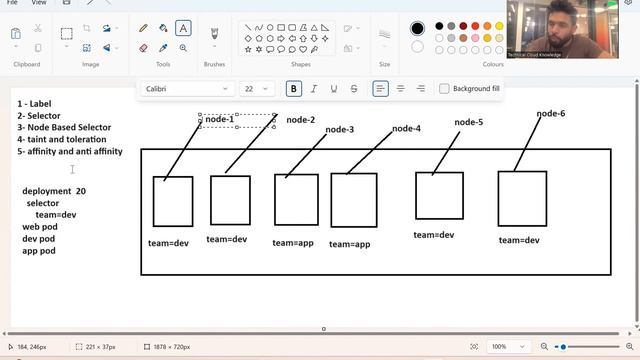Choose the pink color swatch
This screenshot has height=360, width=640.
coord(475,38)
